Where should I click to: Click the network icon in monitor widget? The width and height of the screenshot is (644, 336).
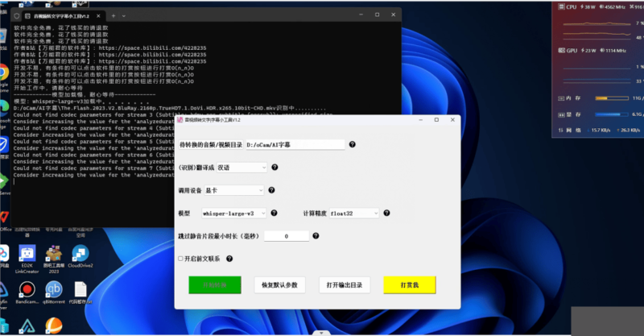(561, 130)
